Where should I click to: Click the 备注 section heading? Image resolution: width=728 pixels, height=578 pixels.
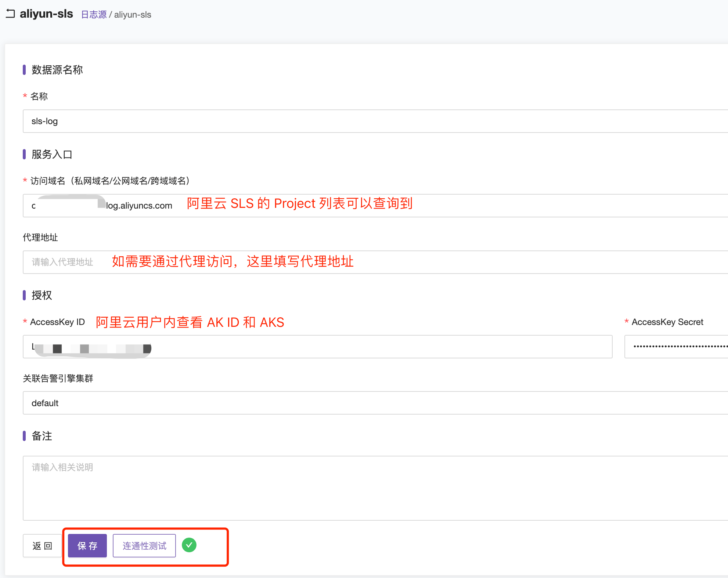[42, 436]
